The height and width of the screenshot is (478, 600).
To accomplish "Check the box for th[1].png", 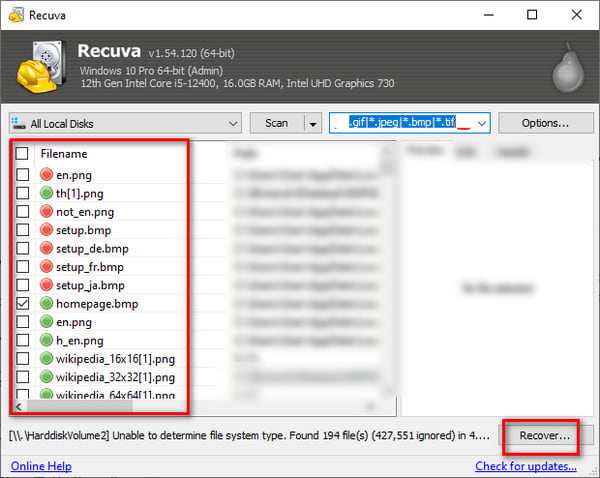I will (23, 193).
